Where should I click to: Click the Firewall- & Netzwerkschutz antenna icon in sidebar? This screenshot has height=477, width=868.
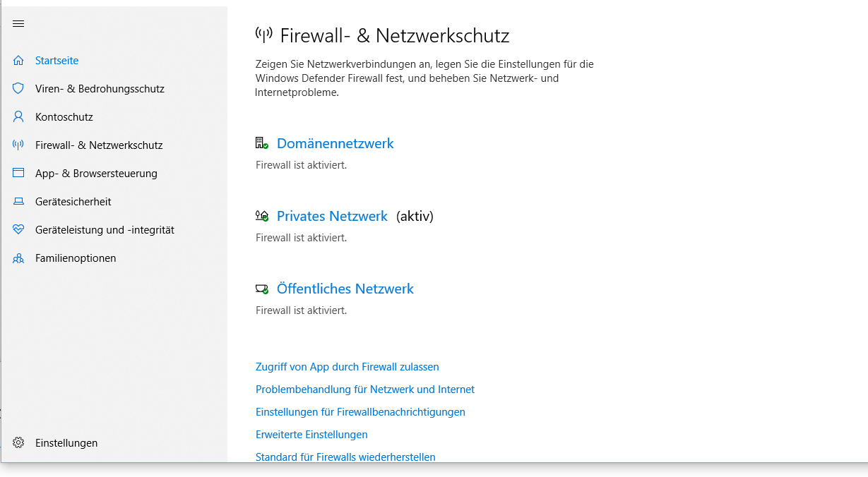coord(18,145)
